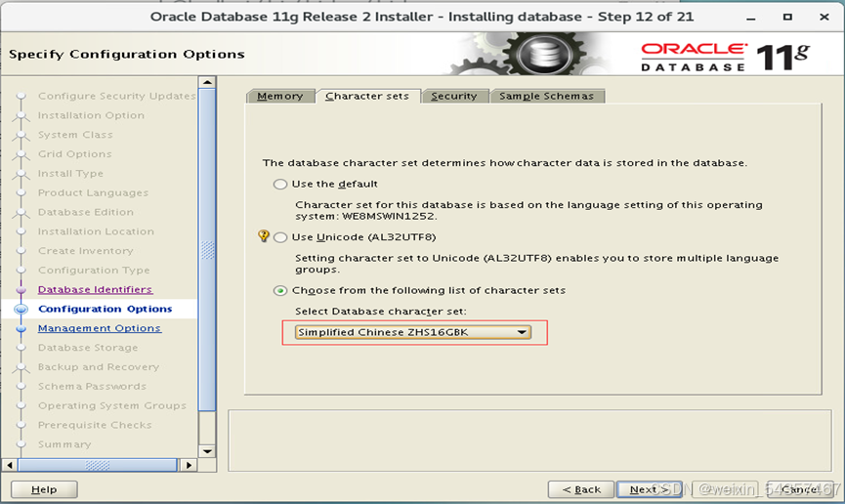Go to the Database Identifiers step link
Viewport: 845px width, 504px height.
click(x=95, y=290)
